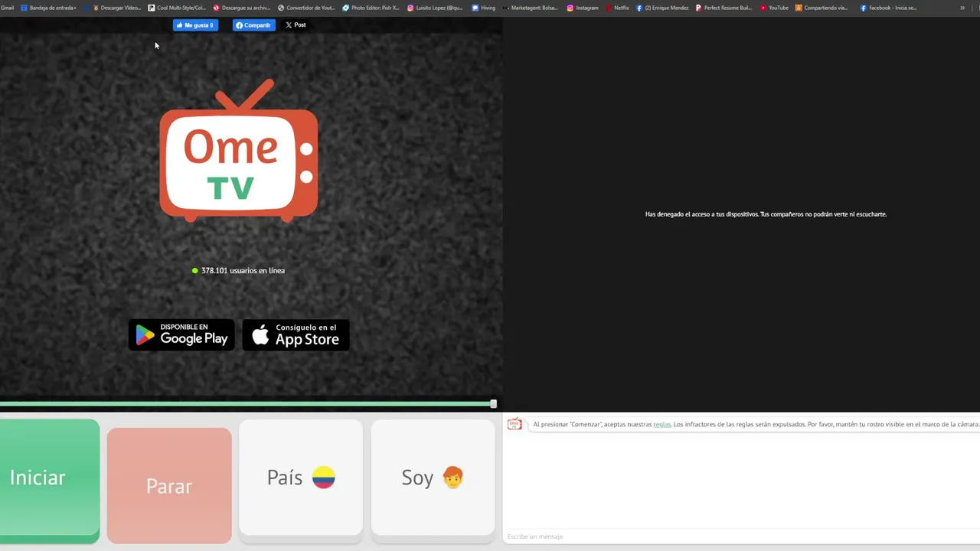Open the Enrique Mendez Facebook bookmark
Image resolution: width=980 pixels, height=551 pixels.
tap(662, 8)
